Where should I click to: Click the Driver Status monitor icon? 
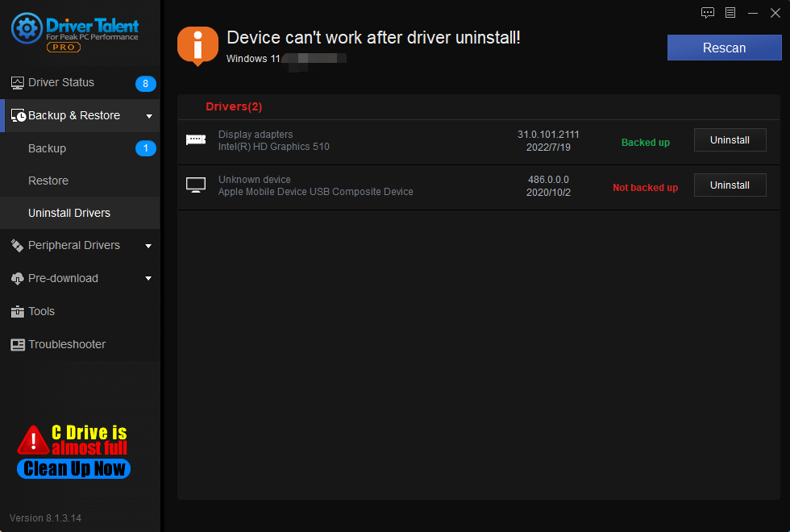tap(17, 83)
